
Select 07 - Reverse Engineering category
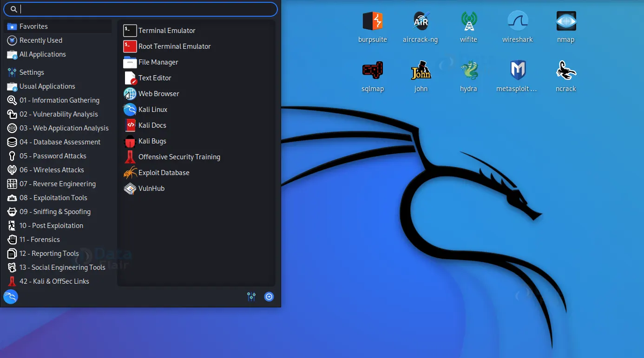[58, 184]
